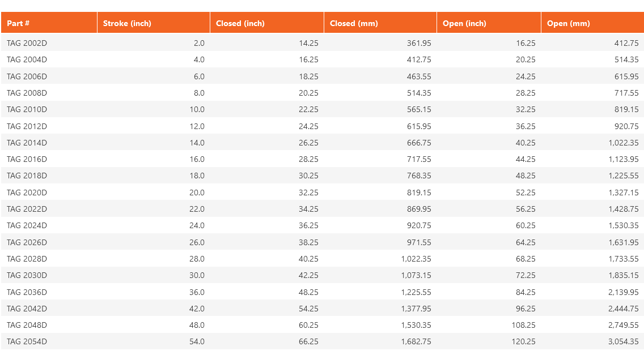Click the 120.25 open inch value
This screenshot has height=355, width=644.
523,341
